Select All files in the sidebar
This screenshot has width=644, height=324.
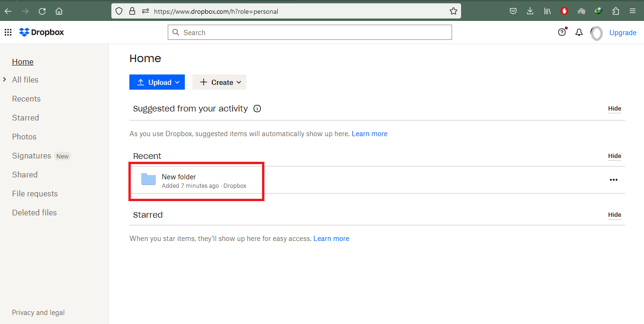tap(25, 80)
